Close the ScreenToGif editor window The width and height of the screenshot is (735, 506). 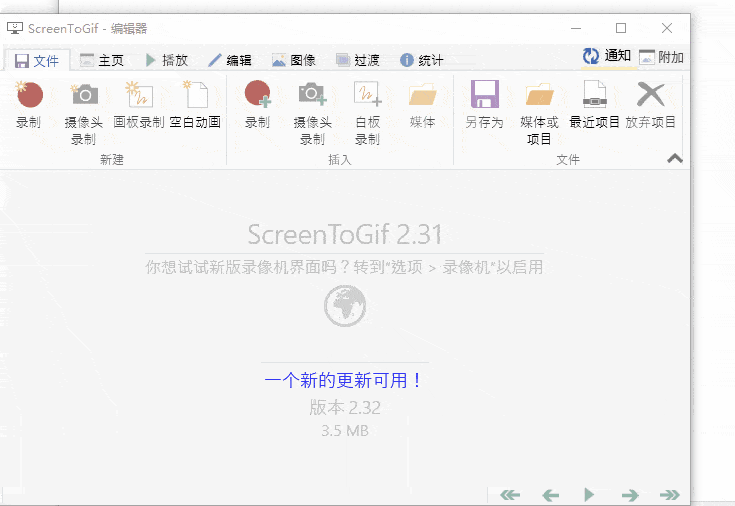[667, 28]
